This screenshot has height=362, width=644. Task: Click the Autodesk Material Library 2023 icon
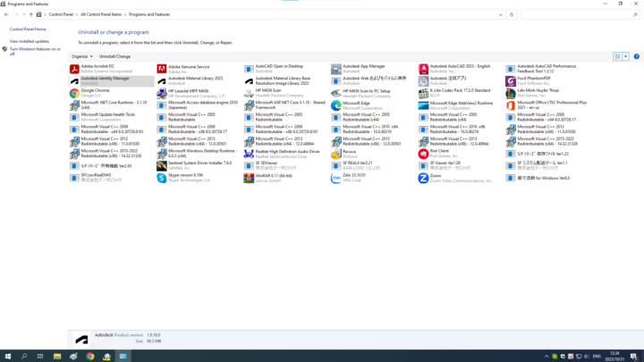pos(161,80)
